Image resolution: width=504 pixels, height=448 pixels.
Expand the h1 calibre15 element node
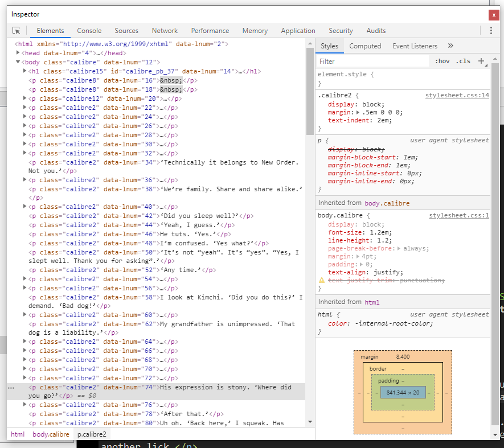point(24,71)
